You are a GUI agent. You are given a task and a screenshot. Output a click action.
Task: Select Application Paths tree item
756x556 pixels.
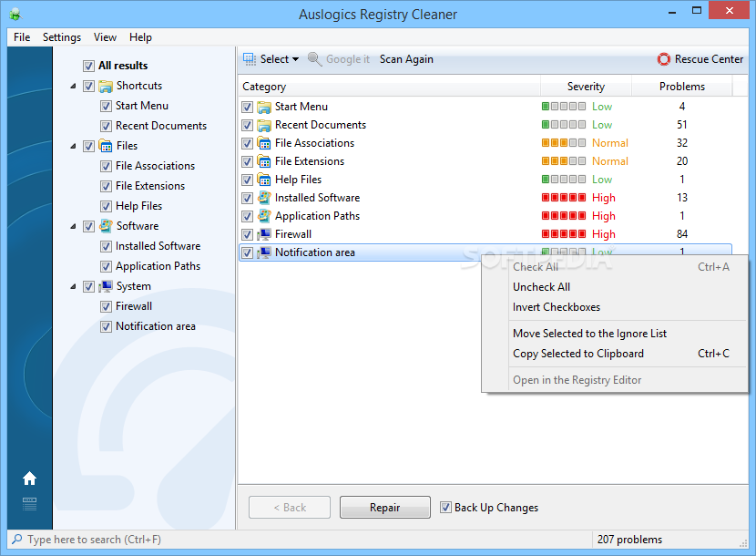(158, 266)
